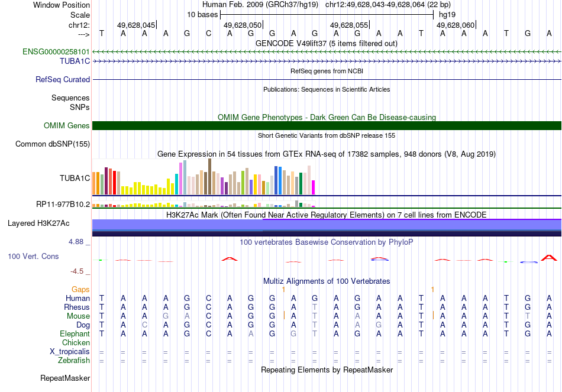The height and width of the screenshot is (392, 562).
Task: Select the Elephant alignment row label
Action: (x=75, y=333)
